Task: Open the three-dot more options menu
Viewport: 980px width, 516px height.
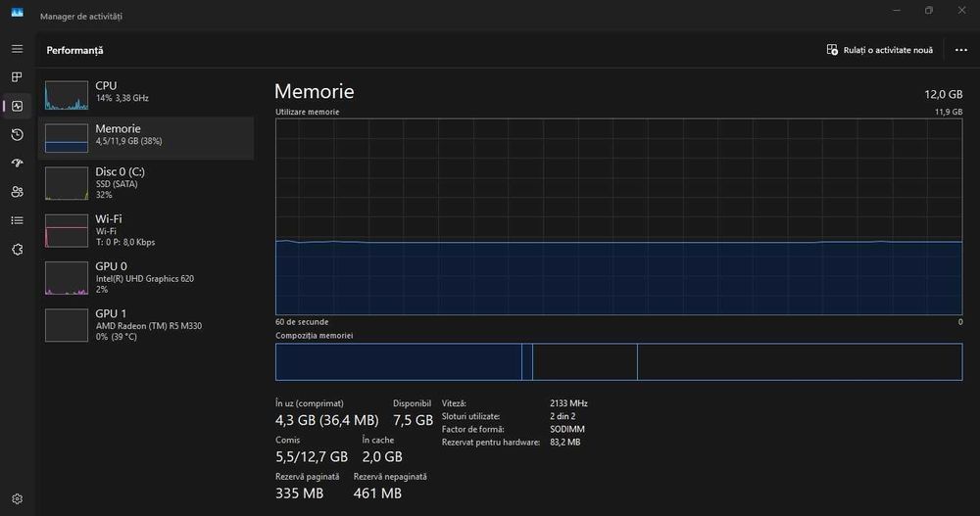Action: [x=961, y=50]
